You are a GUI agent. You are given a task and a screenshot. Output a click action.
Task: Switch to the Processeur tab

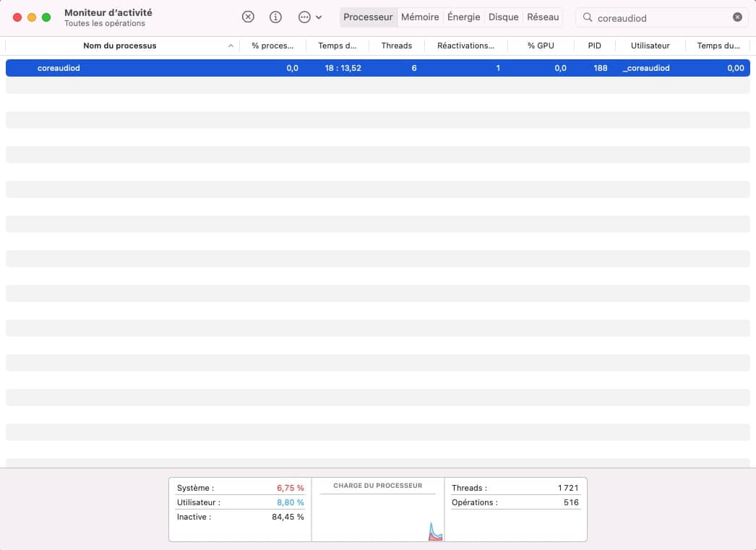point(368,17)
